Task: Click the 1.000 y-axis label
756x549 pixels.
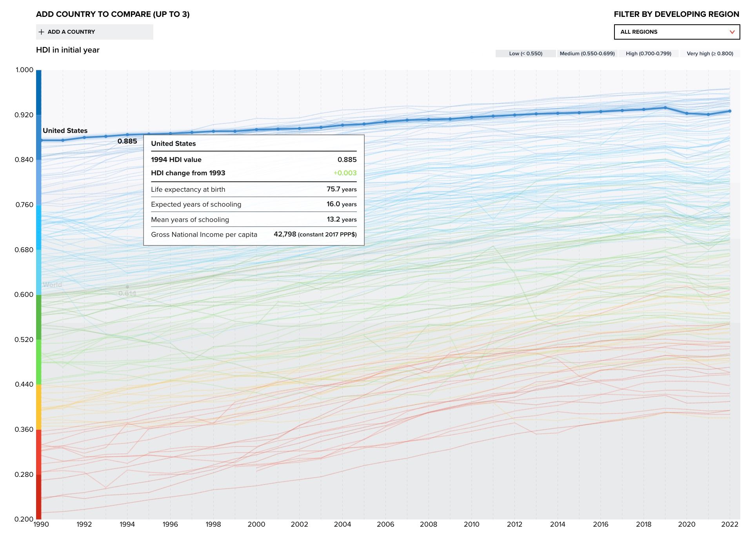Action: click(24, 70)
